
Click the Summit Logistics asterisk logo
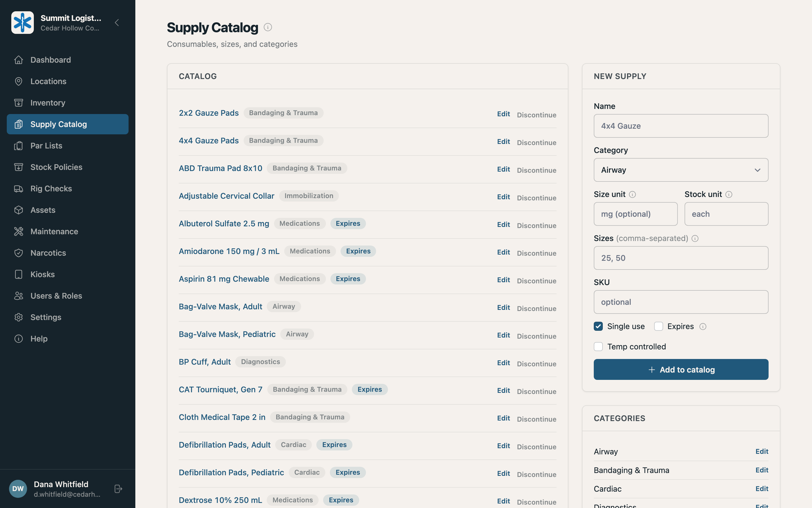23,23
